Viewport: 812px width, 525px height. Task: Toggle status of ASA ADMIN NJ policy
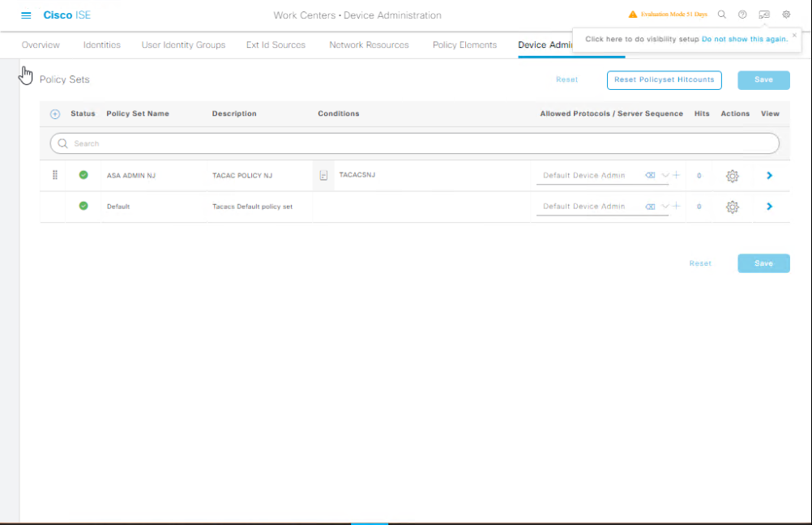83,175
